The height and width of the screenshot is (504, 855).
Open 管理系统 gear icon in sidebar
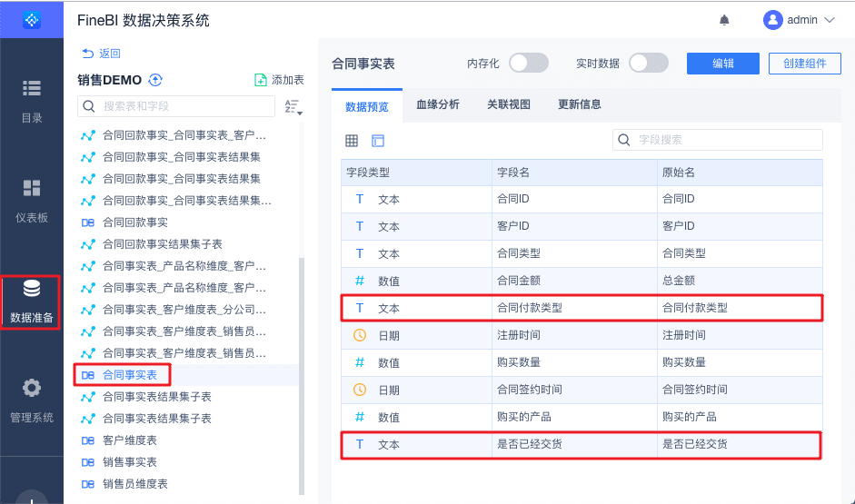(x=32, y=389)
